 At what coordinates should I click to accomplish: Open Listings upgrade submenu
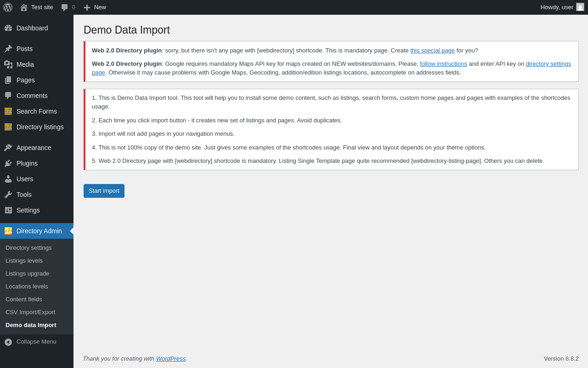click(27, 273)
